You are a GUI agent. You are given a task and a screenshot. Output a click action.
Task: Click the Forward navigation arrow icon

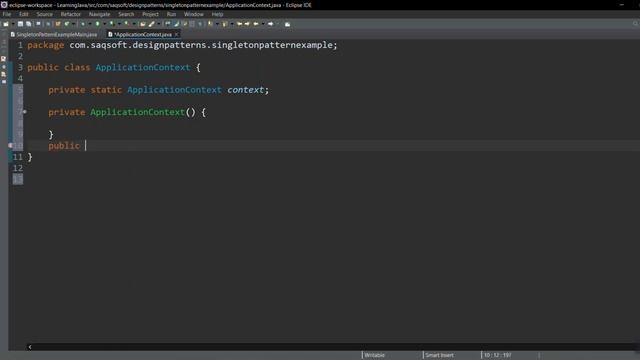coord(270,24)
